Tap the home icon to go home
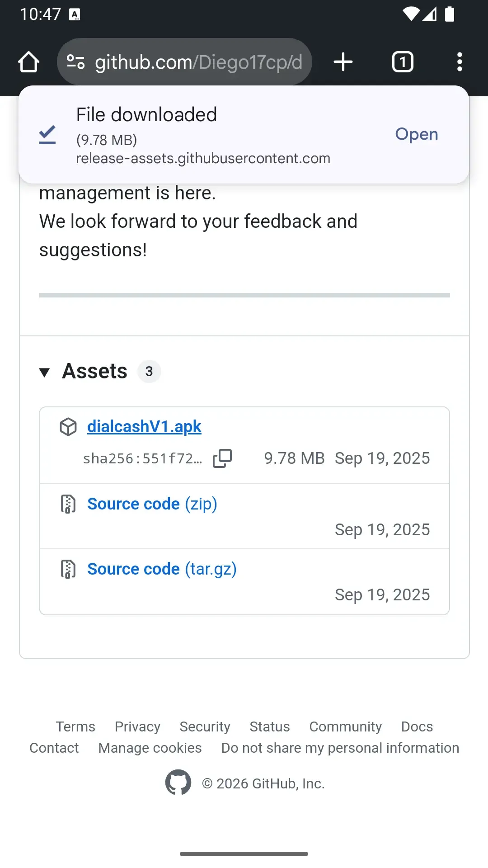Screen dimensions: 488x868 tap(28, 62)
